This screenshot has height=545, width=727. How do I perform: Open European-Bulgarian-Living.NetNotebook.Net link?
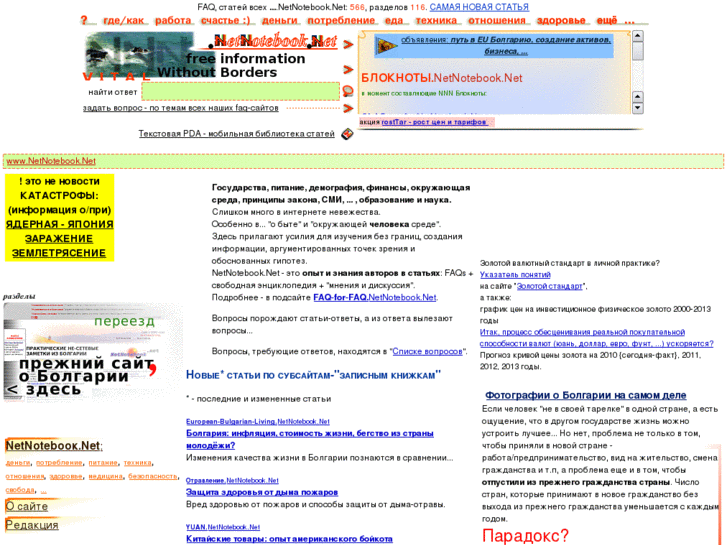pyautogui.click(x=258, y=422)
